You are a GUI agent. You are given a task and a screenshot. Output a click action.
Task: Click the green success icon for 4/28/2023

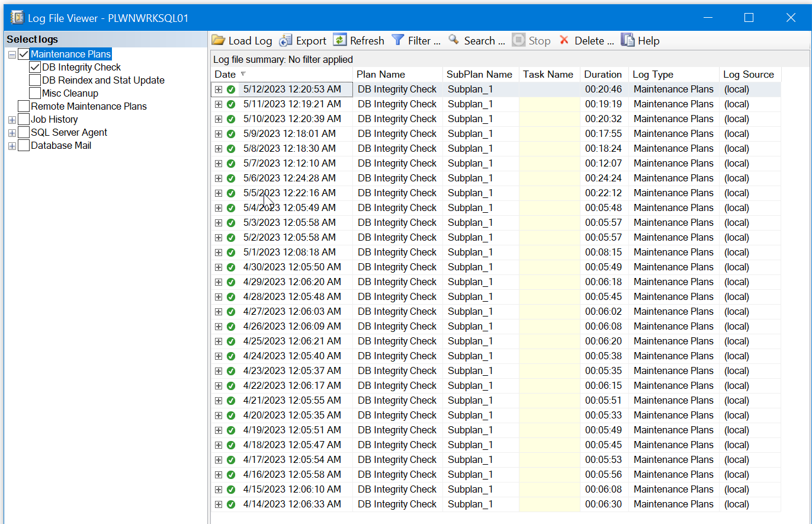click(231, 297)
